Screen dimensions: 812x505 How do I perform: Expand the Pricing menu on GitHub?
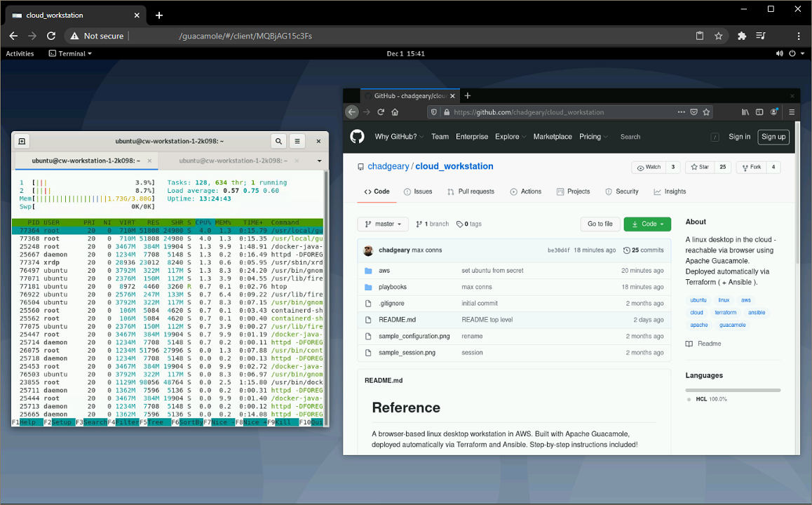click(x=593, y=137)
